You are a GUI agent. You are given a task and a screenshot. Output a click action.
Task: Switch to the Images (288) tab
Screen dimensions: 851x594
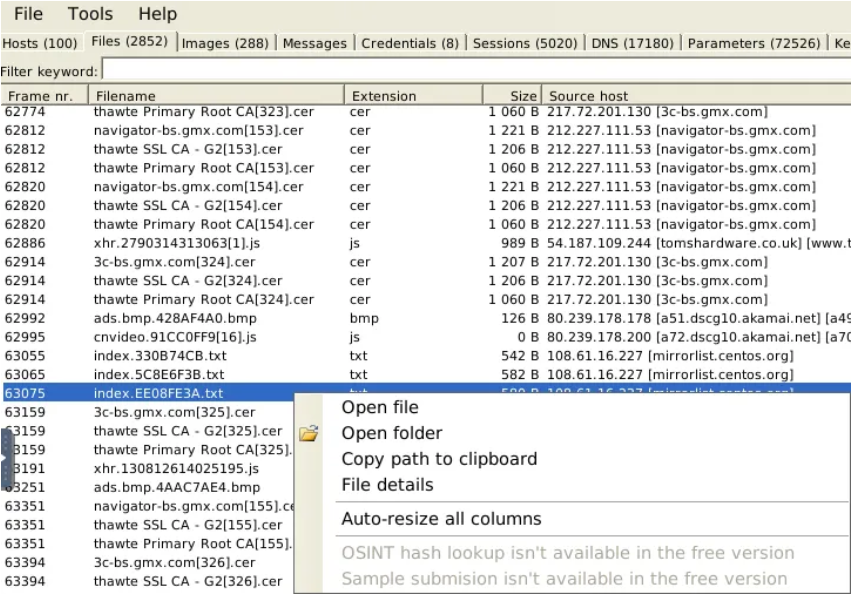(x=225, y=43)
